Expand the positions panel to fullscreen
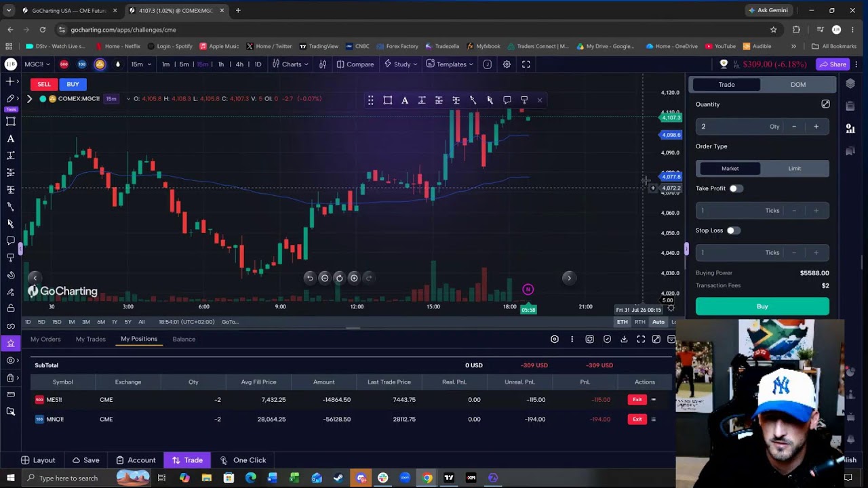The height and width of the screenshot is (488, 868). point(641,339)
